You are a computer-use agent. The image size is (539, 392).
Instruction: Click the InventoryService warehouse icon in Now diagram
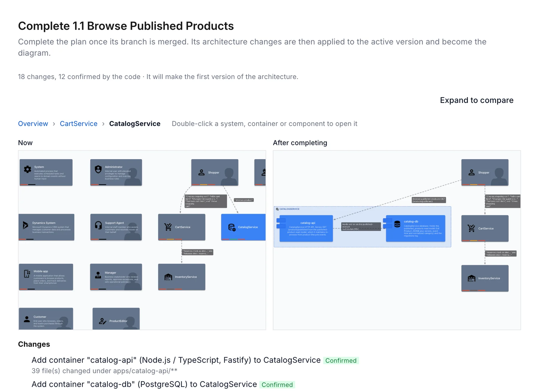point(168,277)
